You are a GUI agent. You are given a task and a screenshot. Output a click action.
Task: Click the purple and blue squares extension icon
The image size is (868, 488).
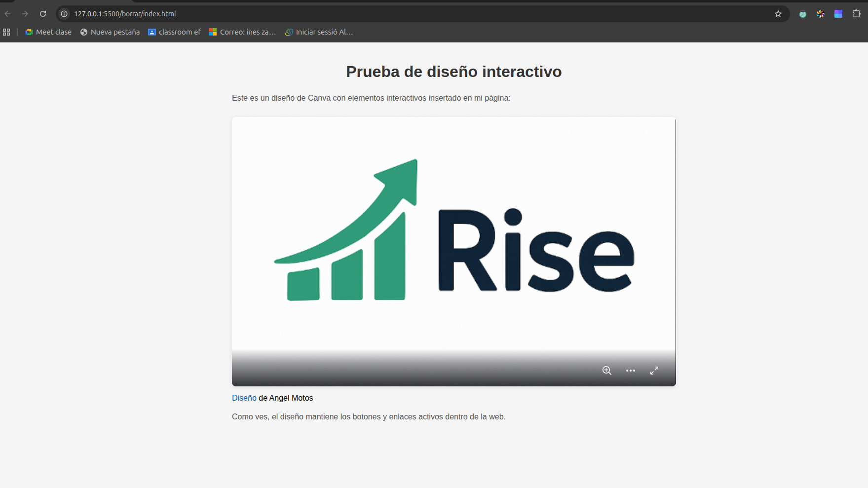[838, 14]
